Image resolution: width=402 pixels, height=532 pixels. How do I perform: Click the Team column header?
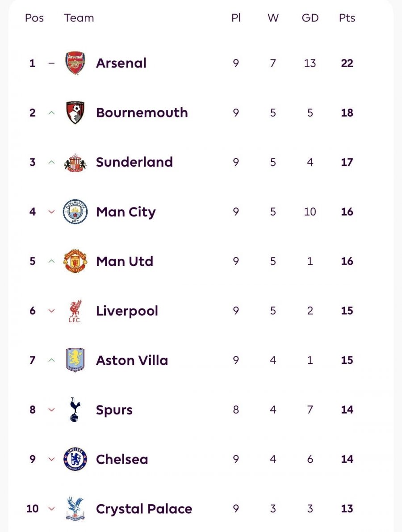pyautogui.click(x=79, y=18)
